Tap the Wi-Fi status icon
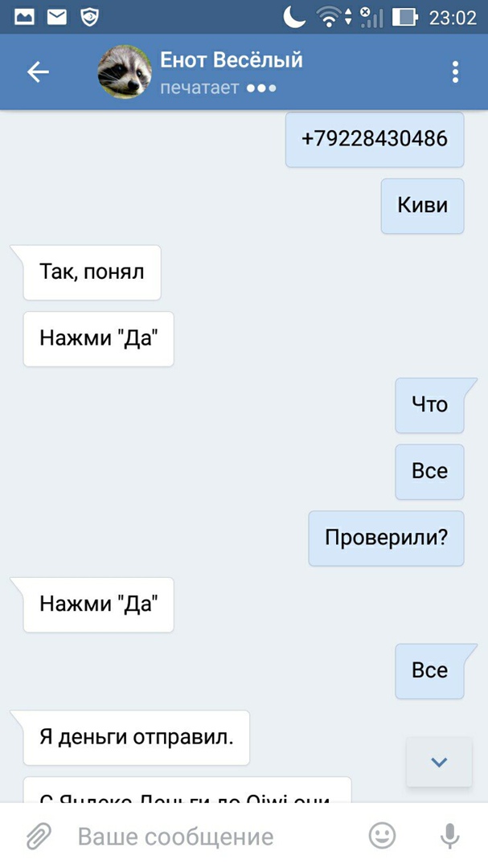This screenshot has height=868, width=488. [329, 17]
